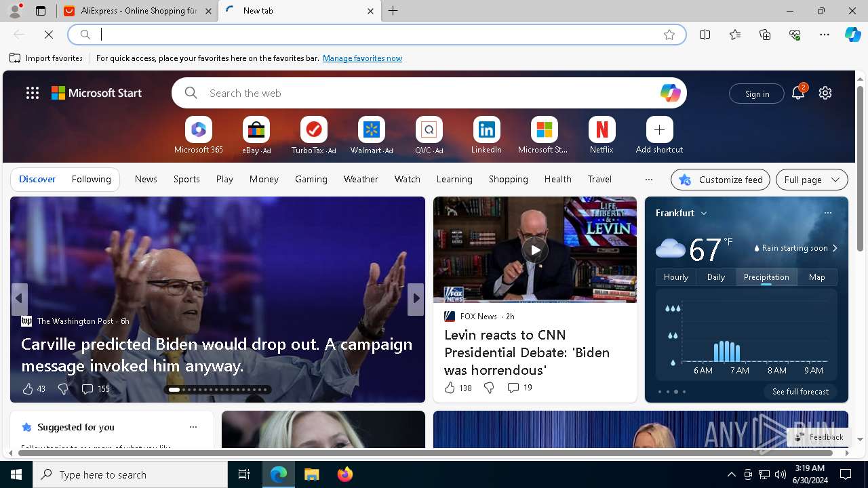Screen dimensions: 868x488
Task: Open Split screen in Edge toolbar
Action: tap(705, 35)
